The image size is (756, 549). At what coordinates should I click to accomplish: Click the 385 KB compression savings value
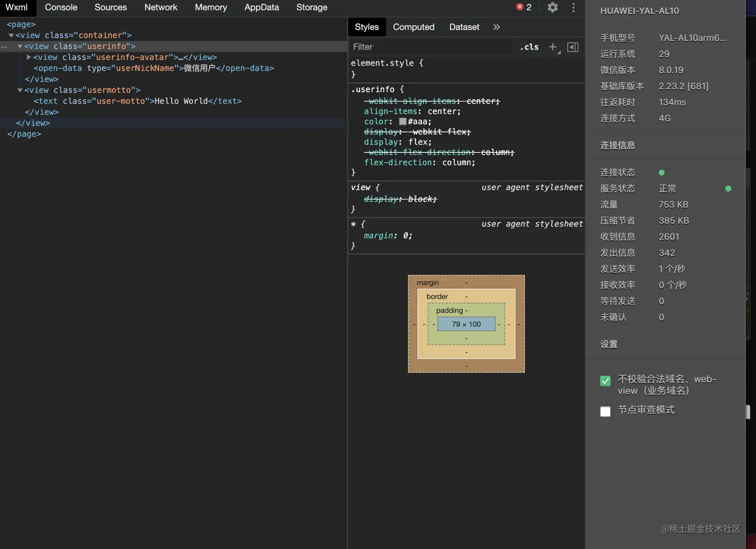coord(673,220)
